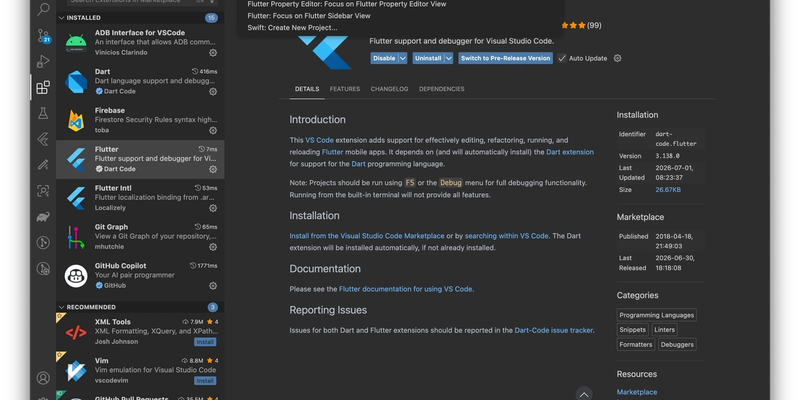The height and width of the screenshot is (400, 800).
Task: Open Install from Visual Studio Code Marketplace link
Action: click(x=367, y=236)
